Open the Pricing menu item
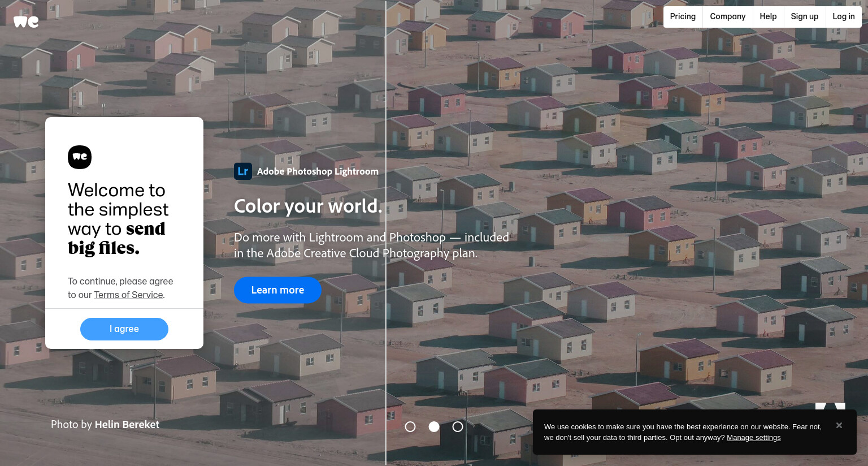This screenshot has width=868, height=466. (x=683, y=16)
